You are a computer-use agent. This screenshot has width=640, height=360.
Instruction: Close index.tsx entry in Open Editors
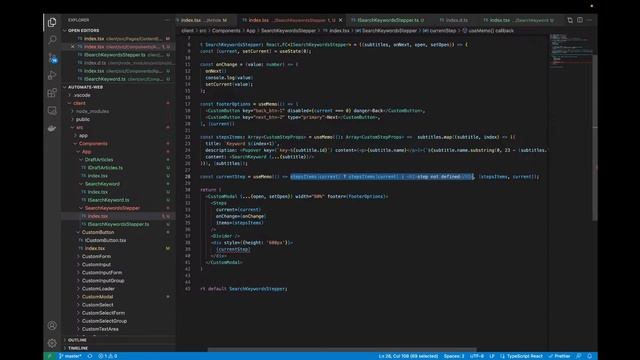(x=73, y=47)
